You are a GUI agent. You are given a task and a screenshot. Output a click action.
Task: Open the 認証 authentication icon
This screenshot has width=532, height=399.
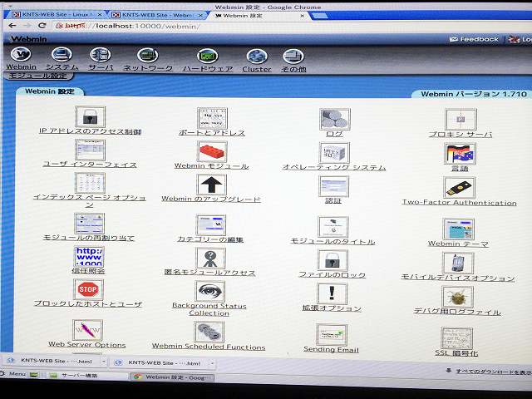click(x=333, y=186)
